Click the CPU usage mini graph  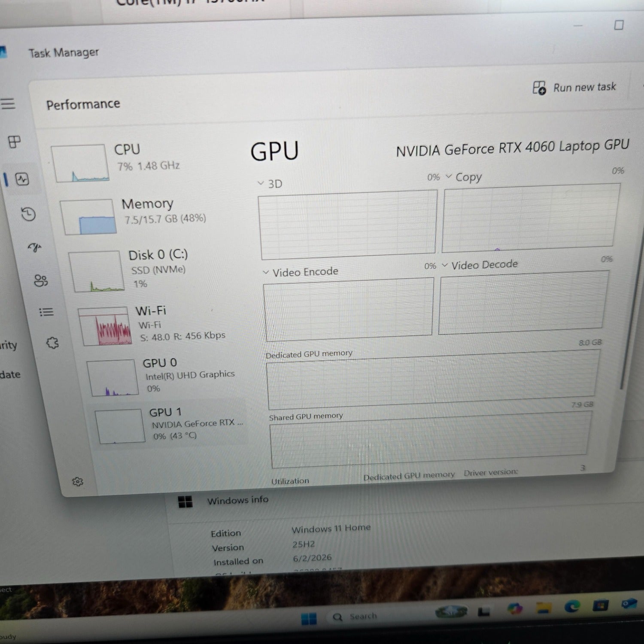point(80,163)
